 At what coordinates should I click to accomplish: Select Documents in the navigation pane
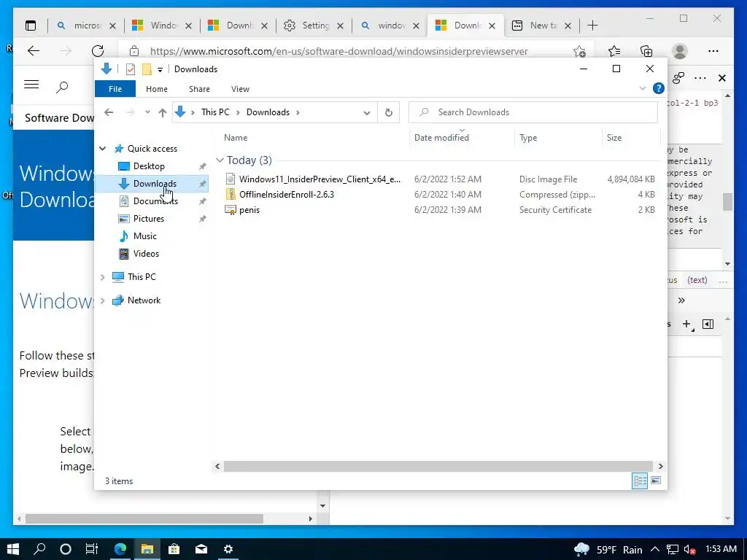click(x=155, y=201)
